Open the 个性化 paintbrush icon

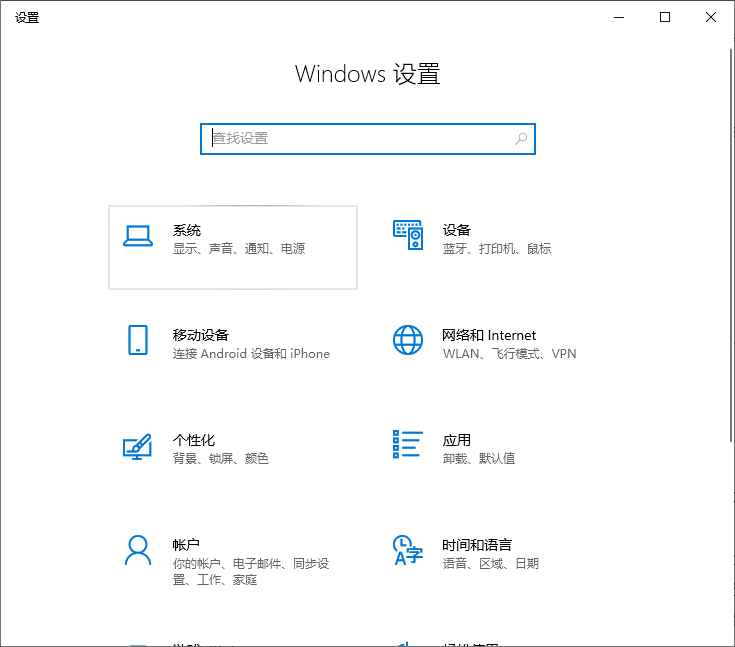pyautogui.click(x=137, y=446)
